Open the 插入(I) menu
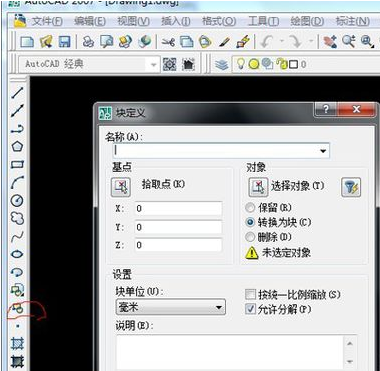 pos(176,21)
